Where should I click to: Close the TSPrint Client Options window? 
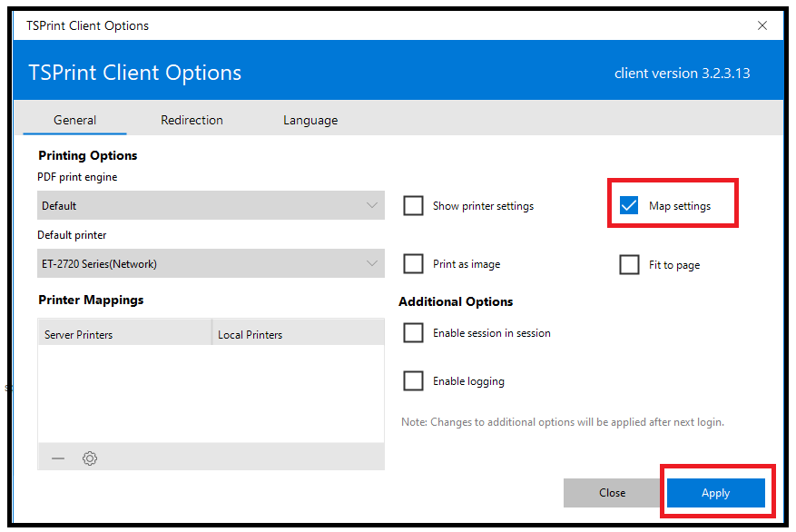tap(762, 25)
